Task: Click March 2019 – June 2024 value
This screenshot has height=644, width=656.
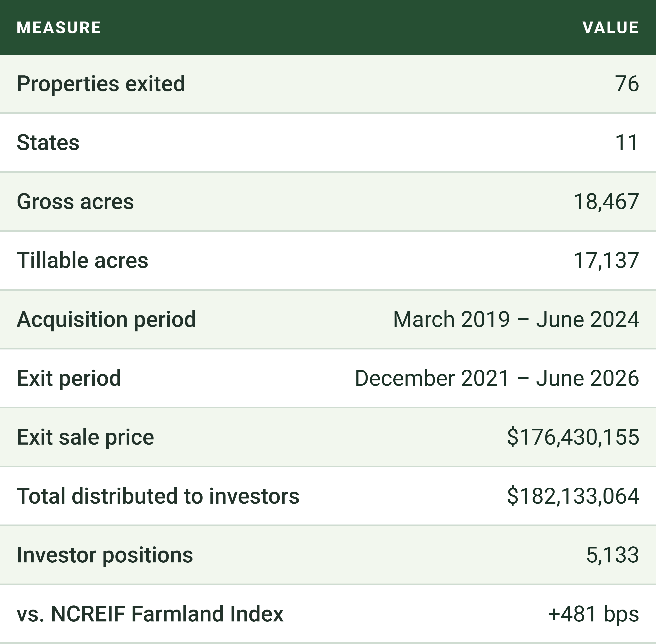Action: pos(516,320)
